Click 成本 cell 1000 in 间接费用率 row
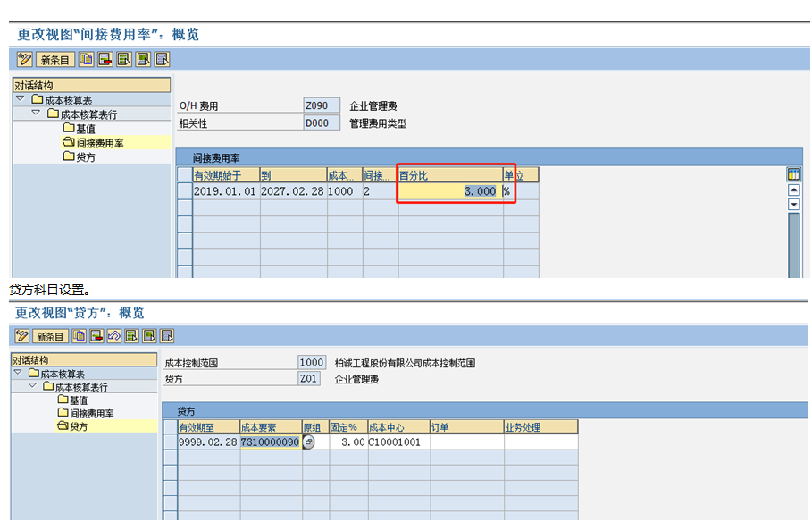 point(345,190)
